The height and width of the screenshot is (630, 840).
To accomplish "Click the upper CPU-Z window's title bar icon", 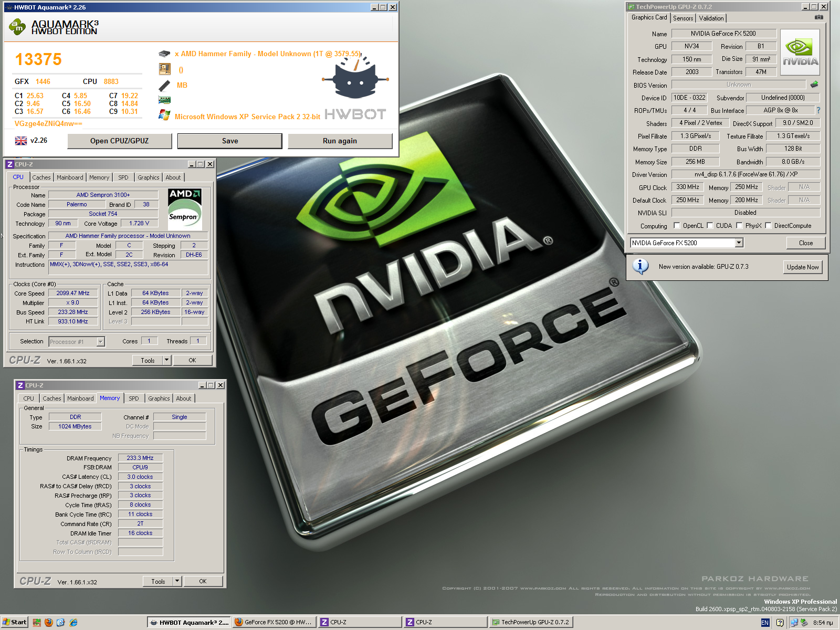I will (x=9, y=164).
